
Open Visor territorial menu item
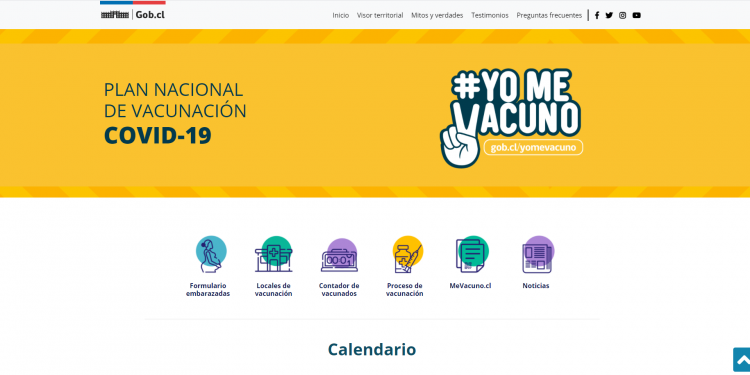click(380, 15)
